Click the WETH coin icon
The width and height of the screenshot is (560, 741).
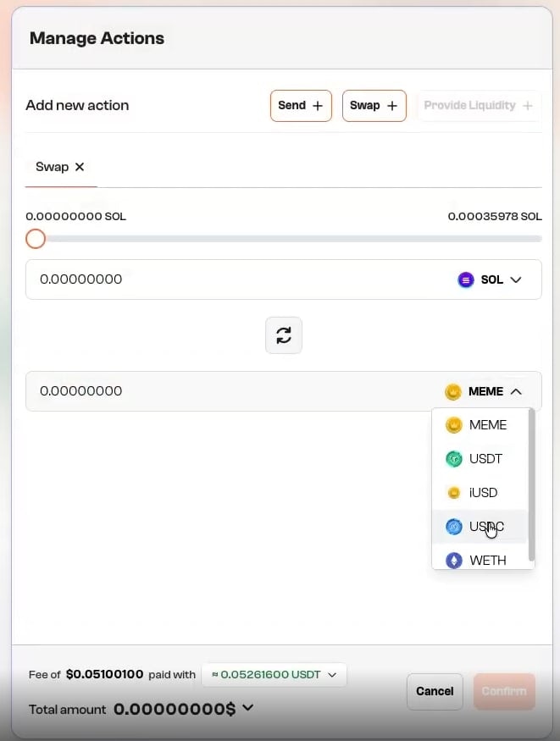coord(454,560)
